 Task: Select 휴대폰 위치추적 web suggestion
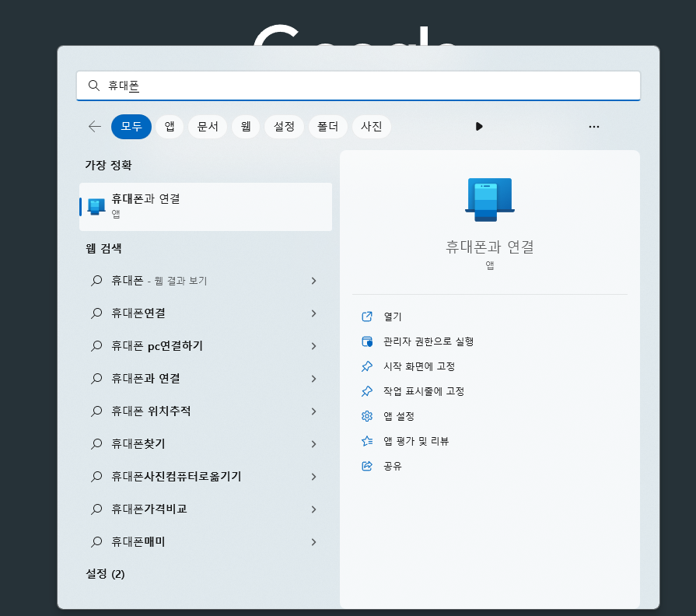tap(205, 411)
